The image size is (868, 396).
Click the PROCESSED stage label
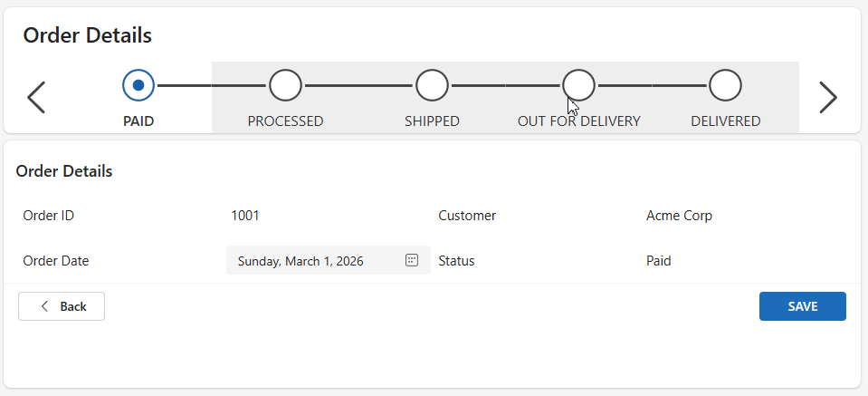pos(285,121)
